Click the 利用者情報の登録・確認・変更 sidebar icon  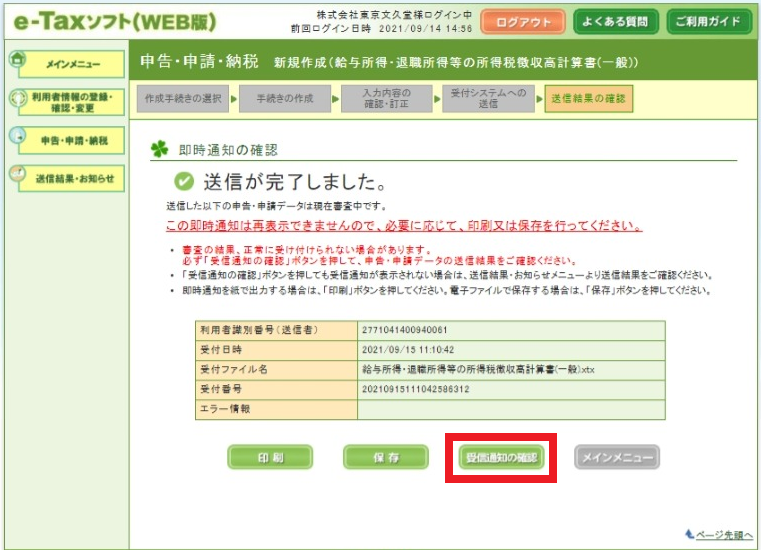[17, 99]
